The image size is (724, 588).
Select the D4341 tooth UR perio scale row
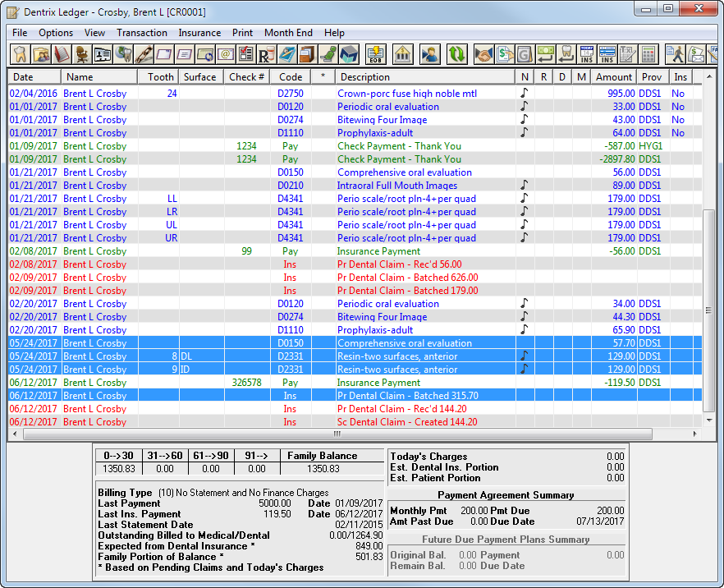click(355, 238)
